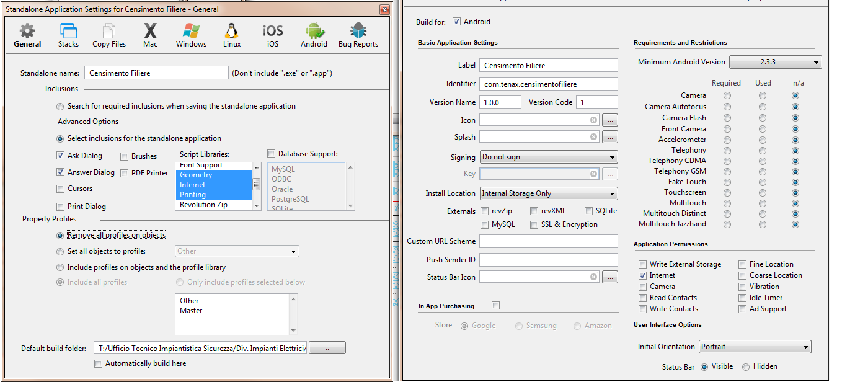Enable SSL & Encryption external
The width and height of the screenshot is (868, 382).
534,224
